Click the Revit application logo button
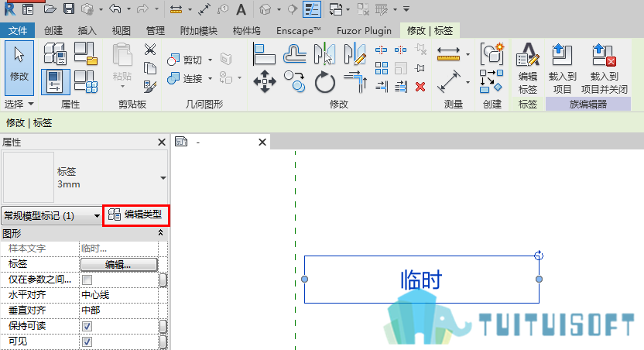The width and height of the screenshot is (644, 350). tap(9, 9)
